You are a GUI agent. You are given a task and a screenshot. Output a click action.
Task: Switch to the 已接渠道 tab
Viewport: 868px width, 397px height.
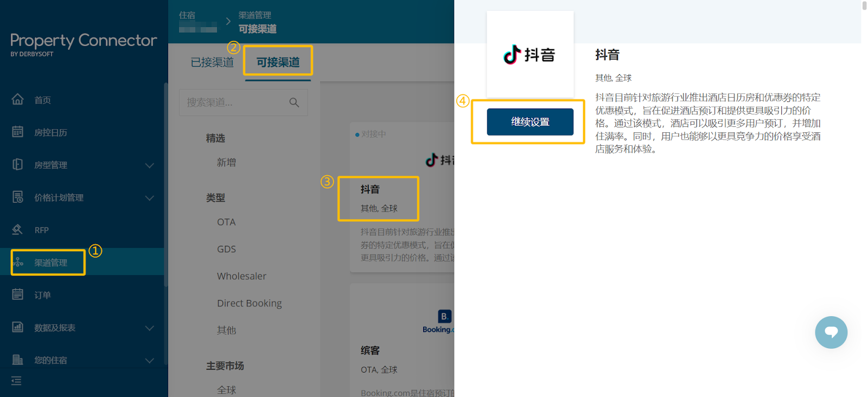click(x=212, y=62)
